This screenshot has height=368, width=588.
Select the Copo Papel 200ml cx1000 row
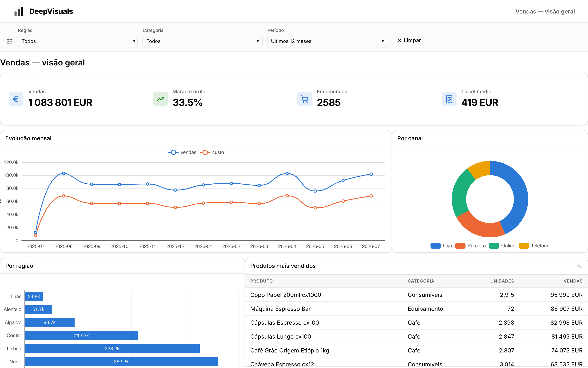point(416,295)
